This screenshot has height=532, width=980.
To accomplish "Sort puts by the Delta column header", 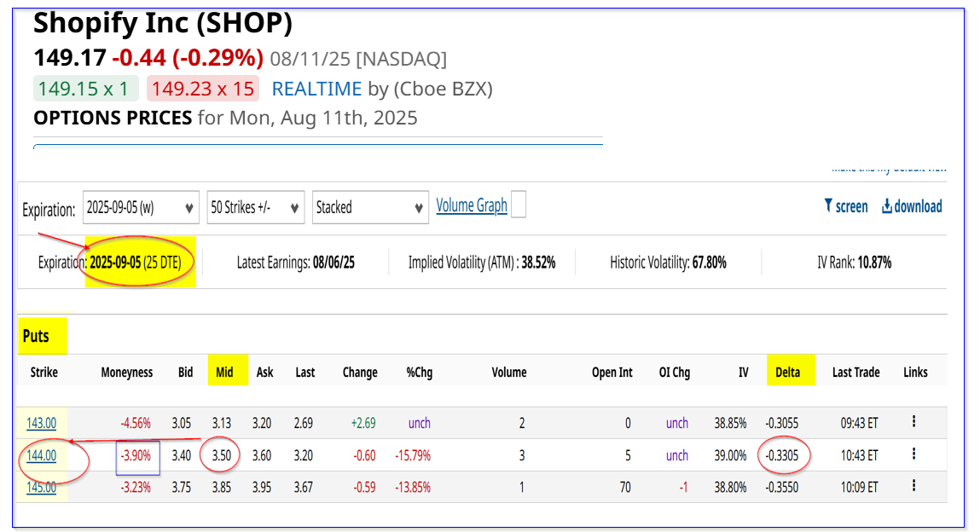I will (x=787, y=373).
